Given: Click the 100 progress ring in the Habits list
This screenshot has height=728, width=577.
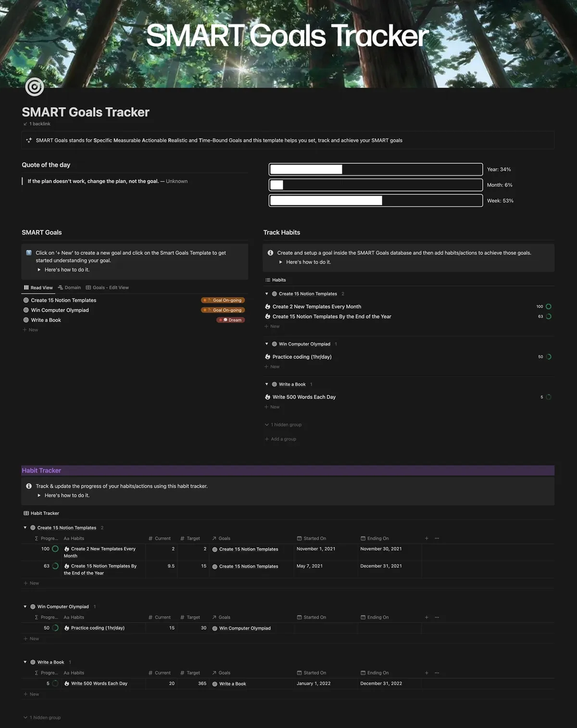Looking at the screenshot, I should coord(549,307).
